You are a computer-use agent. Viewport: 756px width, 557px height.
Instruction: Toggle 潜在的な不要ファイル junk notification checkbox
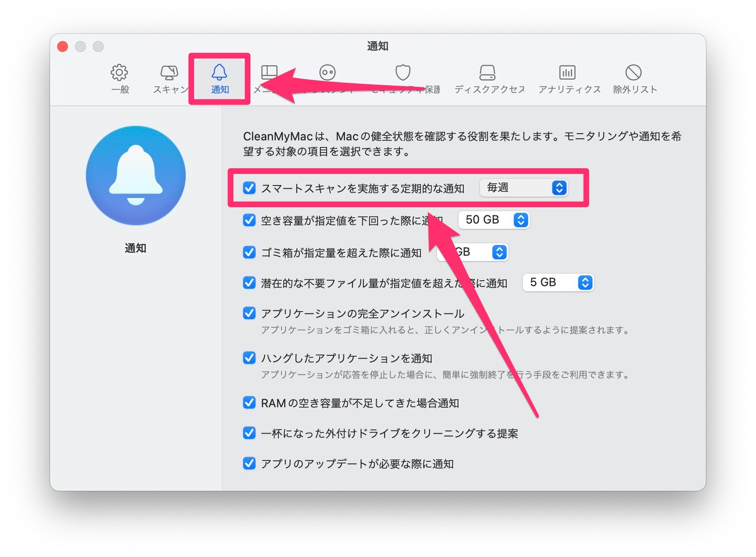(249, 283)
